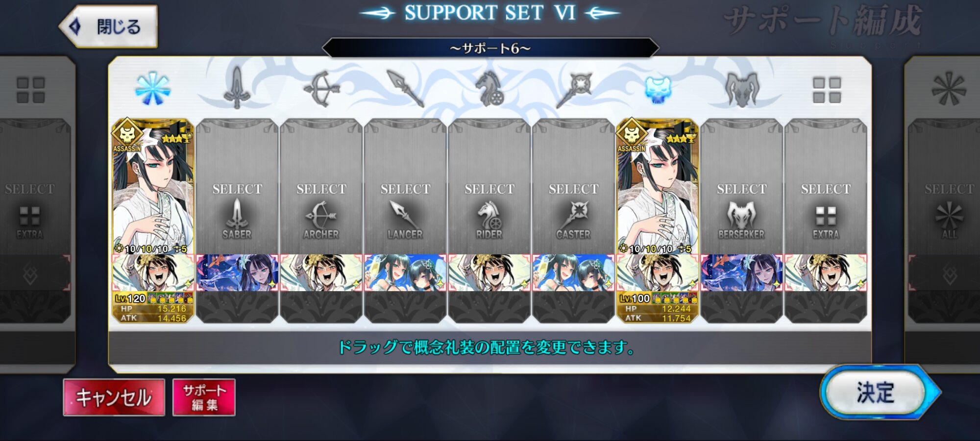Select the Extra class grid icon

(x=826, y=90)
